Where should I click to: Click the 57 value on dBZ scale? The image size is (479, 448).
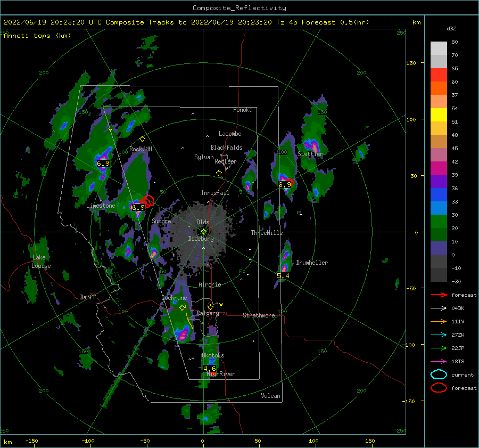coord(455,95)
